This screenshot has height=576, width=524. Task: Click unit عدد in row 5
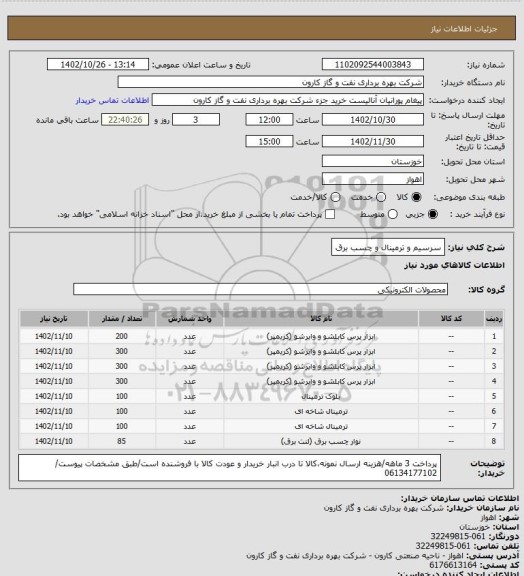tap(190, 397)
